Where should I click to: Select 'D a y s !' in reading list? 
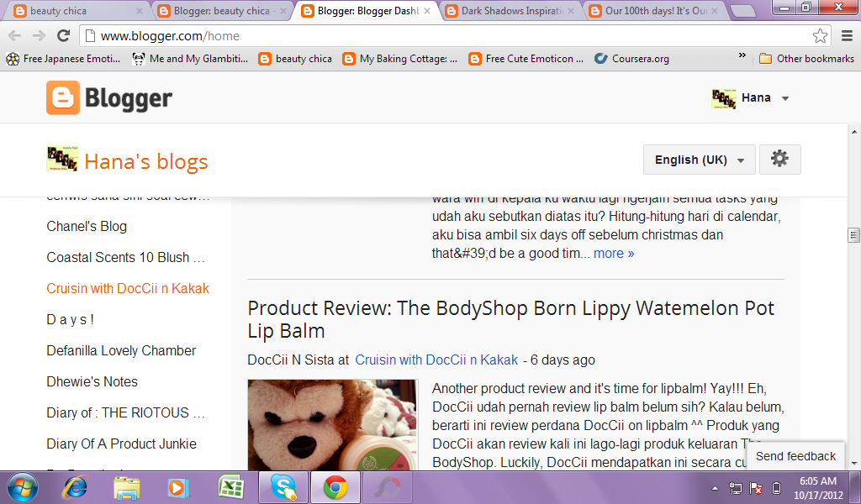pos(71,319)
